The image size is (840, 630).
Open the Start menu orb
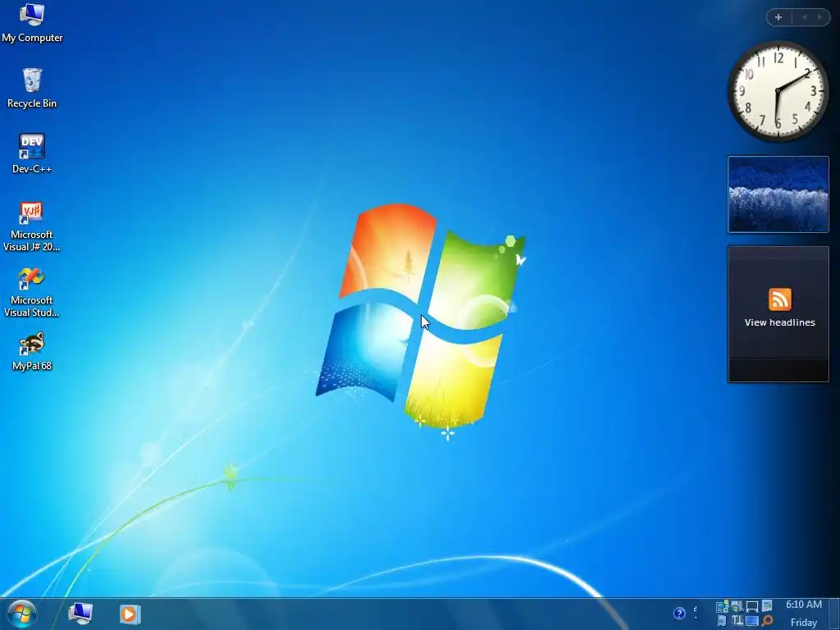tap(21, 614)
